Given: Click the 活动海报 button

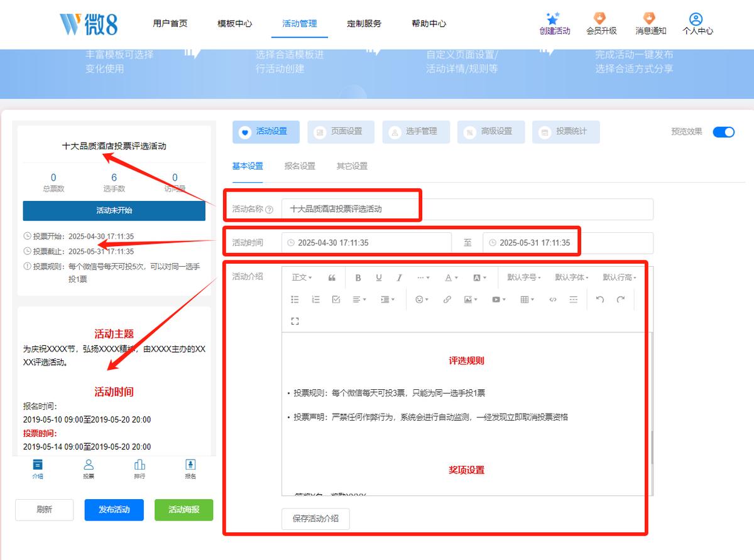Looking at the screenshot, I should pyautogui.click(x=184, y=510).
